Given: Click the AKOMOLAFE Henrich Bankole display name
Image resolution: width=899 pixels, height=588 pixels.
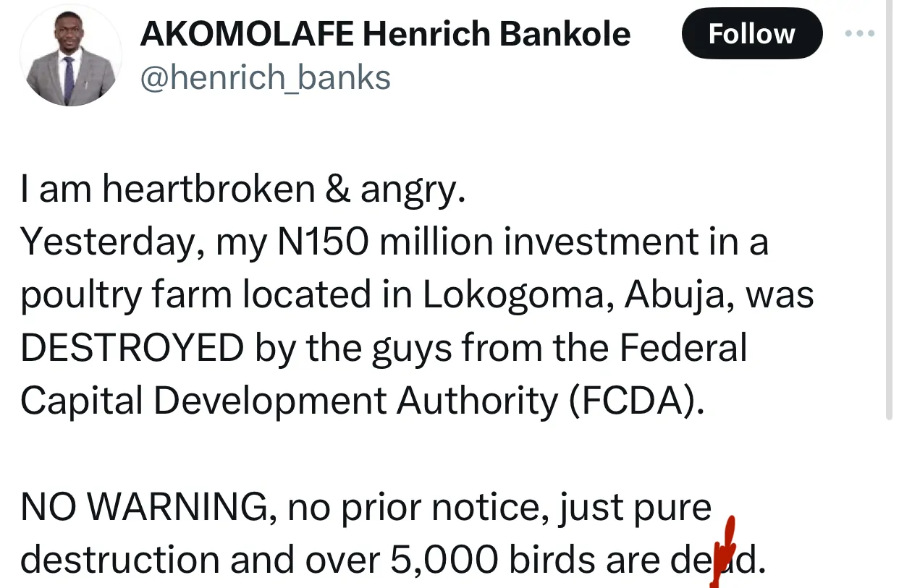Looking at the screenshot, I should (x=385, y=33).
